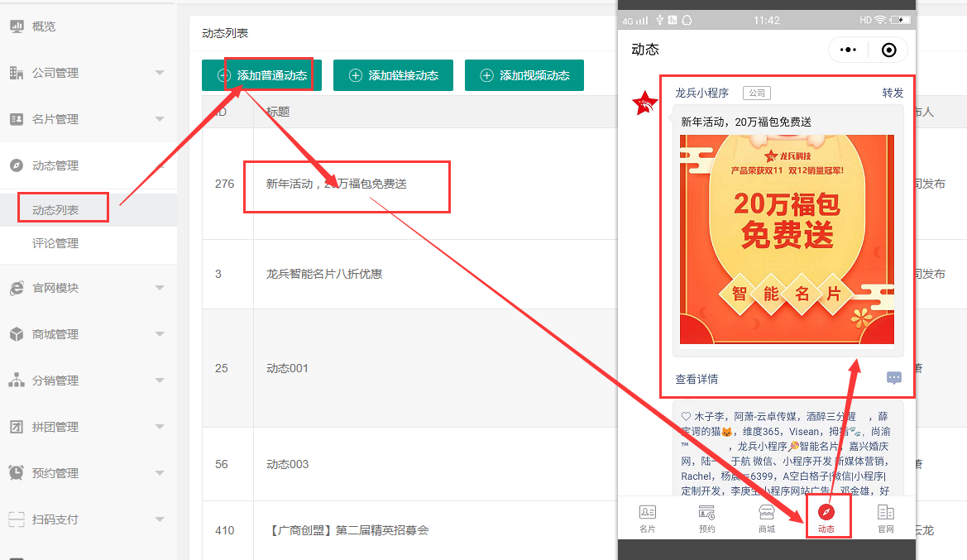Click the 预约管理 alarm clock icon
Screen dimensions: 967x560
click(x=17, y=473)
